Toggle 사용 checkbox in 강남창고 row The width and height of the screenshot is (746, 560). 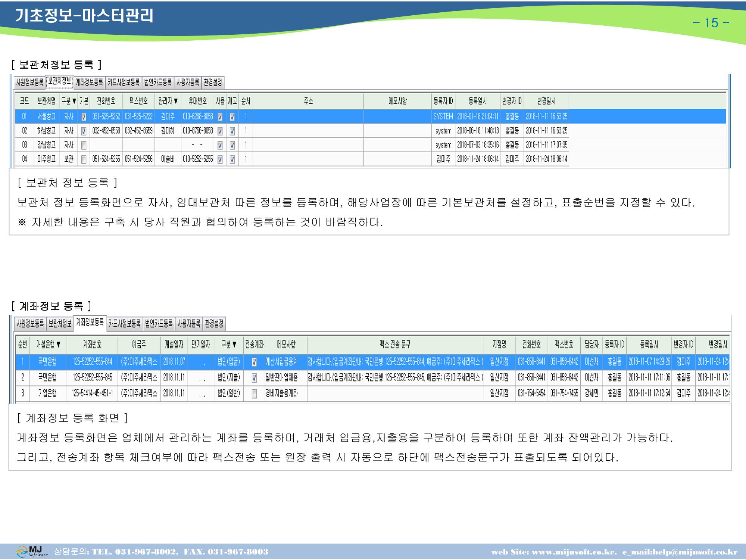(220, 145)
